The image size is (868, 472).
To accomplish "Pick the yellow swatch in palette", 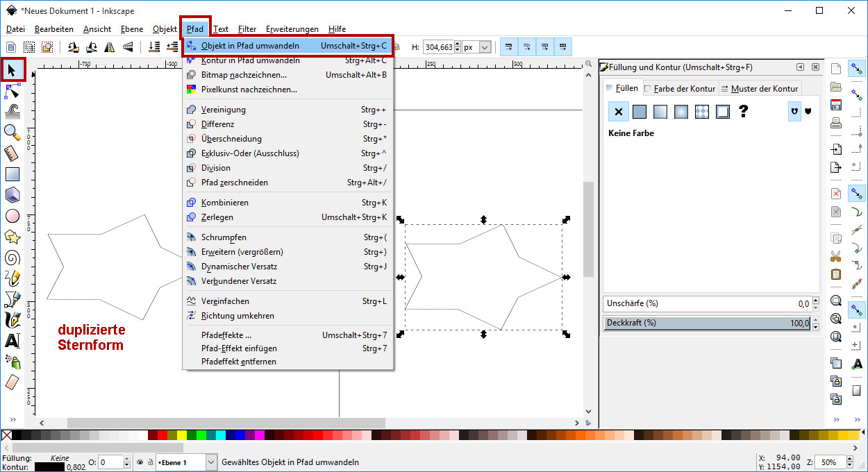I will (182, 435).
